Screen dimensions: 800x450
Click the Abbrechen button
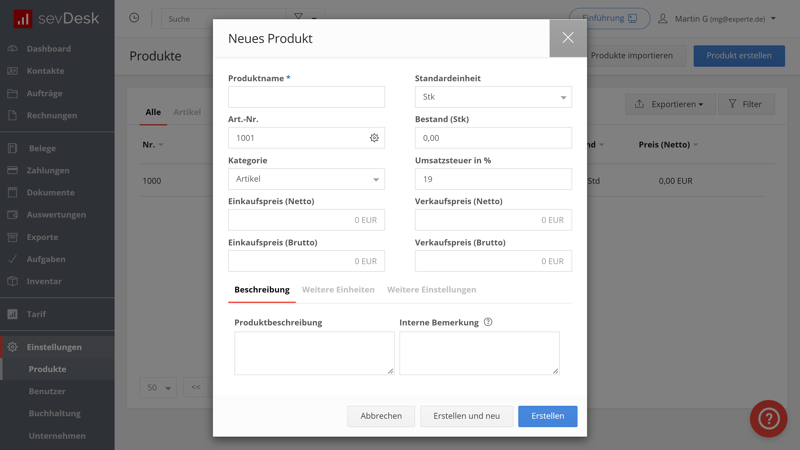tap(381, 416)
